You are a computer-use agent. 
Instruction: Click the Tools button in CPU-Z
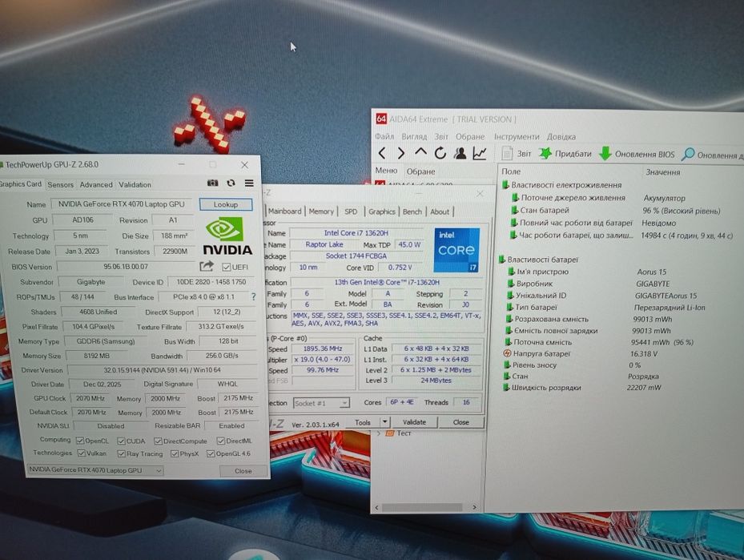(x=363, y=422)
